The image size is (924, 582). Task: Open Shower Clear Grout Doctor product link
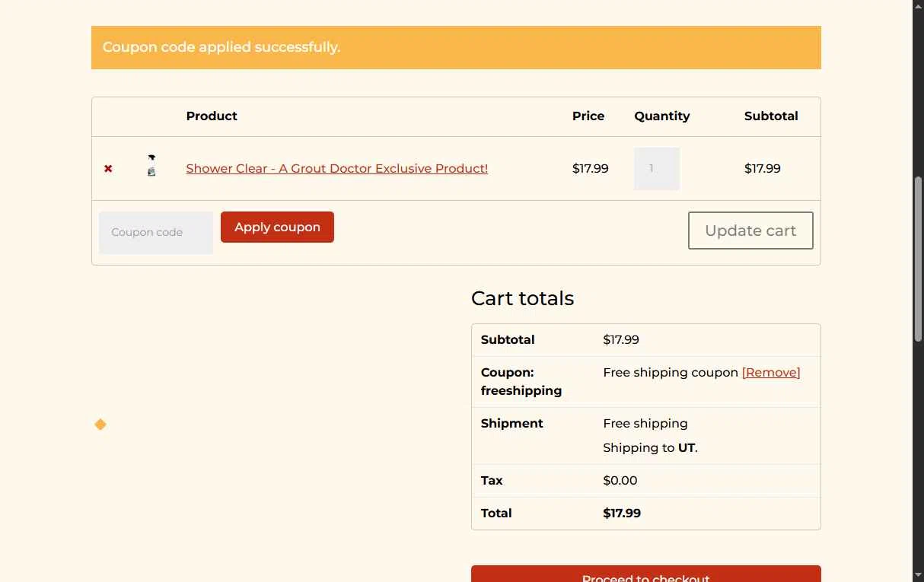point(336,168)
